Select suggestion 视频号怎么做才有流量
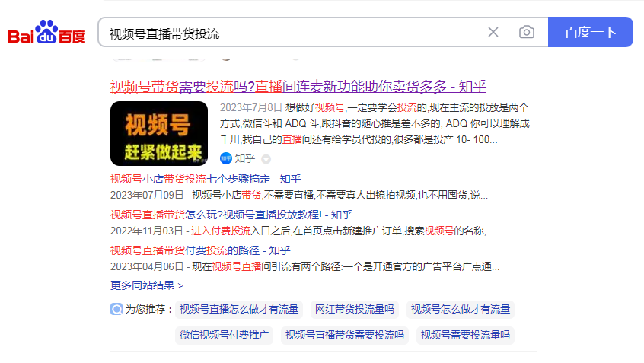The image size is (644, 363). pyautogui.click(x=461, y=309)
